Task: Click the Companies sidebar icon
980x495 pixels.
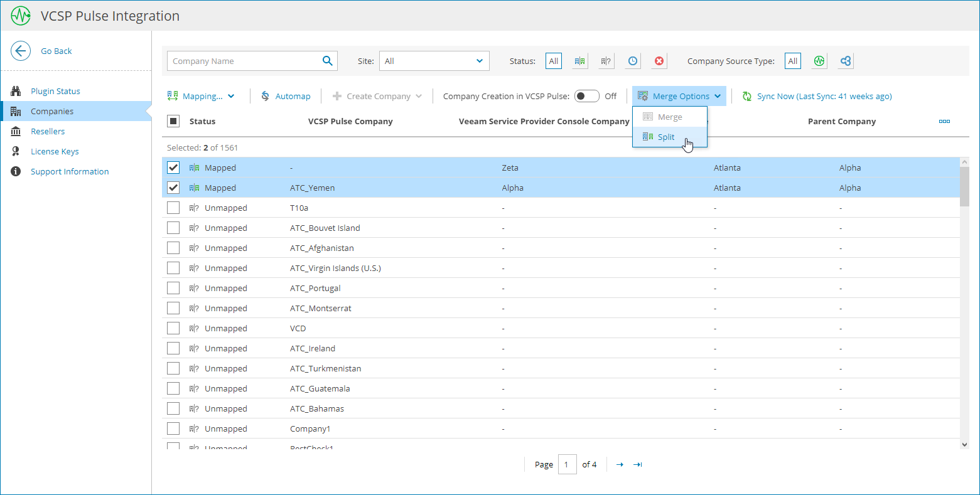Action: point(16,111)
